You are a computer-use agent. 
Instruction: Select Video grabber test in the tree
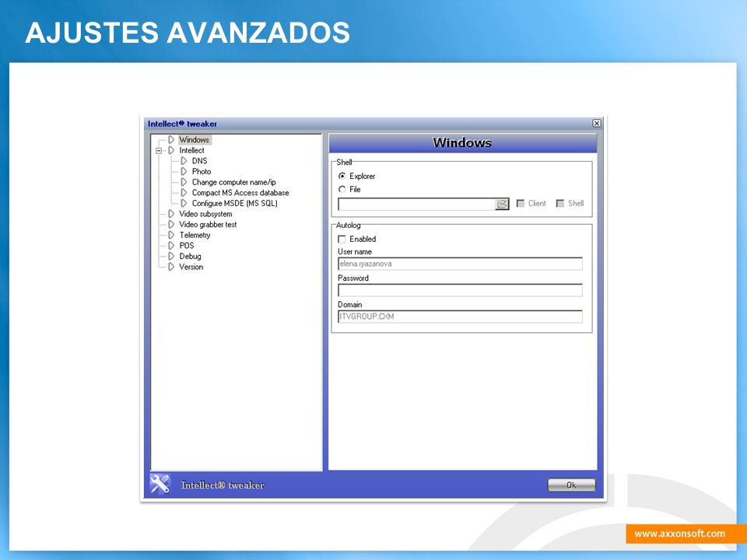[208, 224]
